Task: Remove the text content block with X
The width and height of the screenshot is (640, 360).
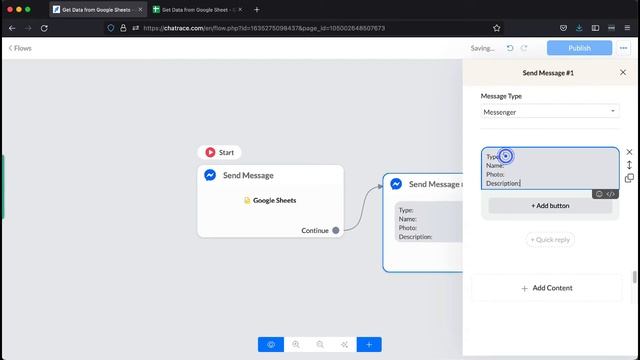Action: (x=629, y=152)
